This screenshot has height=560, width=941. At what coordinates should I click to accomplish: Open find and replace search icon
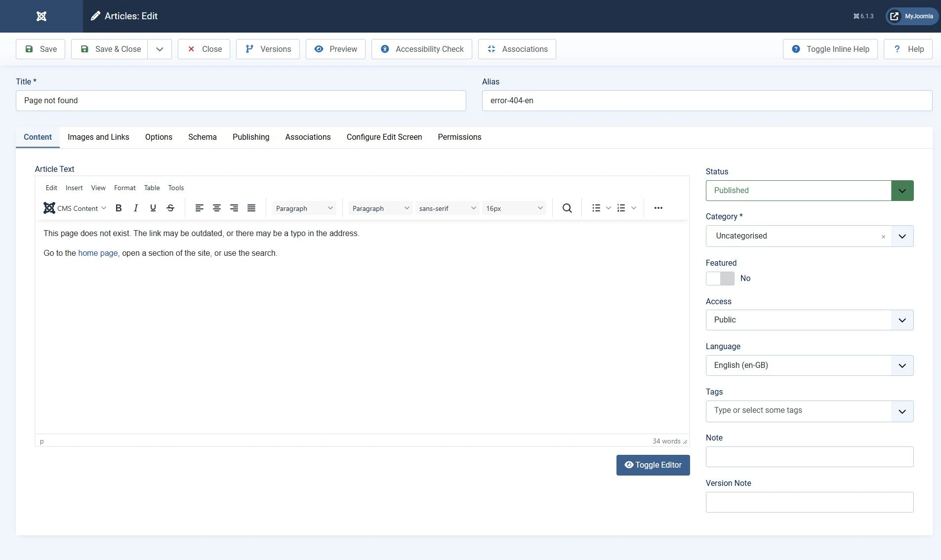coord(567,208)
